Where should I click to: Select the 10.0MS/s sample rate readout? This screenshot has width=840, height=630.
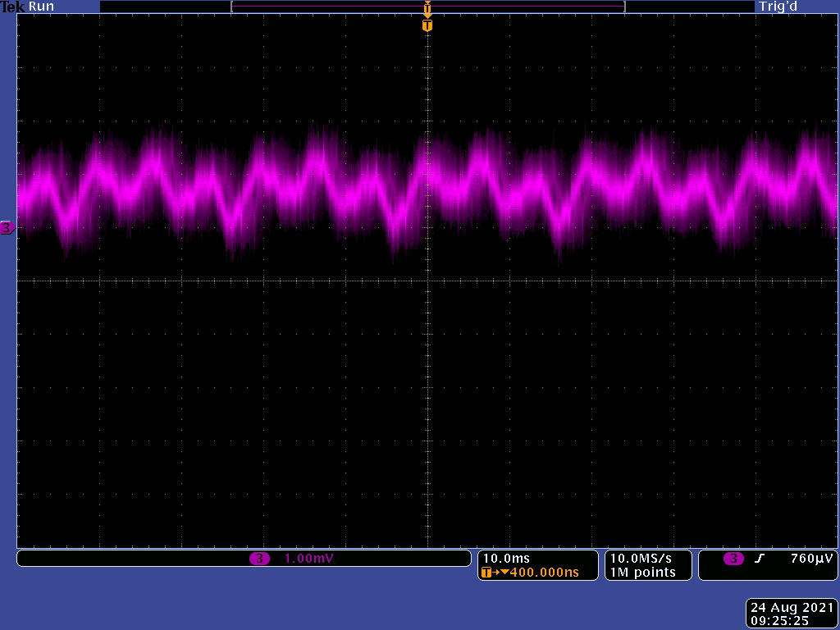coord(642,559)
